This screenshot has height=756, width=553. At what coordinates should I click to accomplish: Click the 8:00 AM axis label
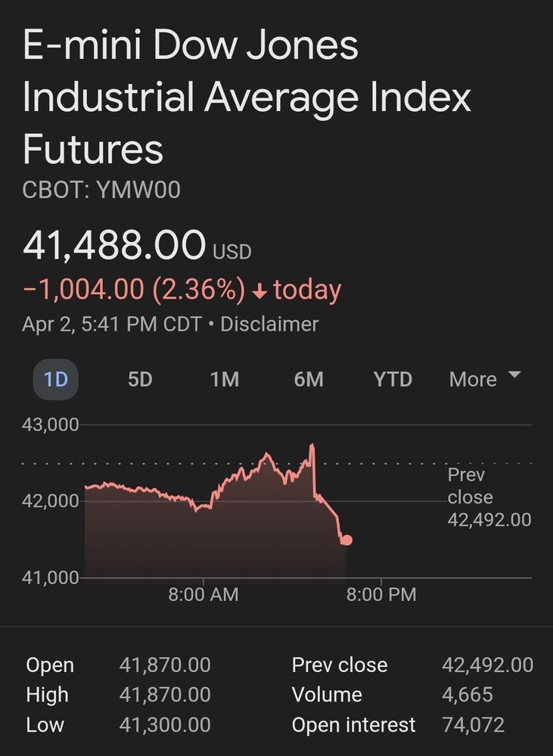[203, 594]
